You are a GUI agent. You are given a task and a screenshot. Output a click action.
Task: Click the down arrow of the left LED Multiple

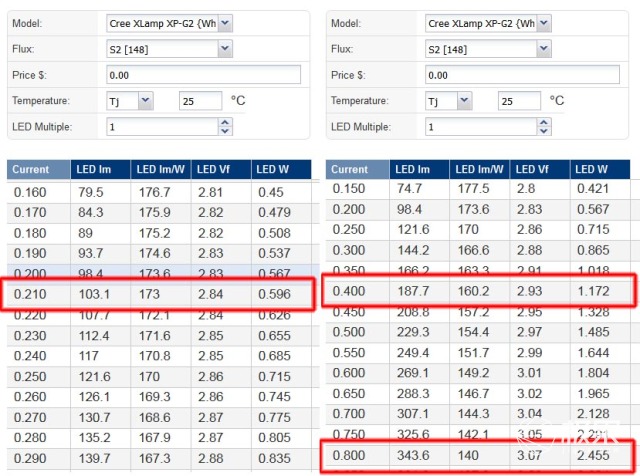(224, 132)
